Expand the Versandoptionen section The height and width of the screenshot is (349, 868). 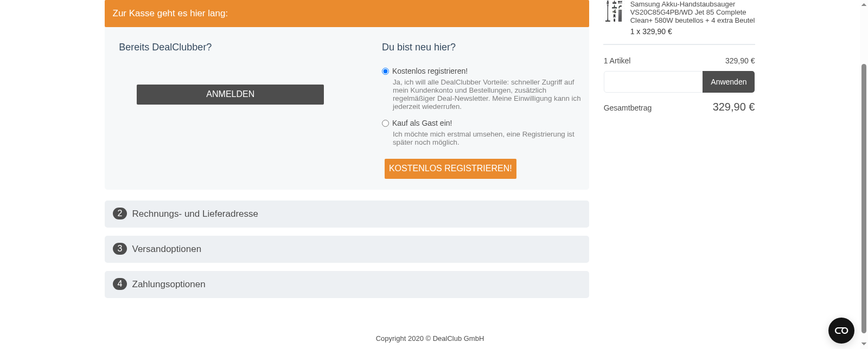point(167,249)
